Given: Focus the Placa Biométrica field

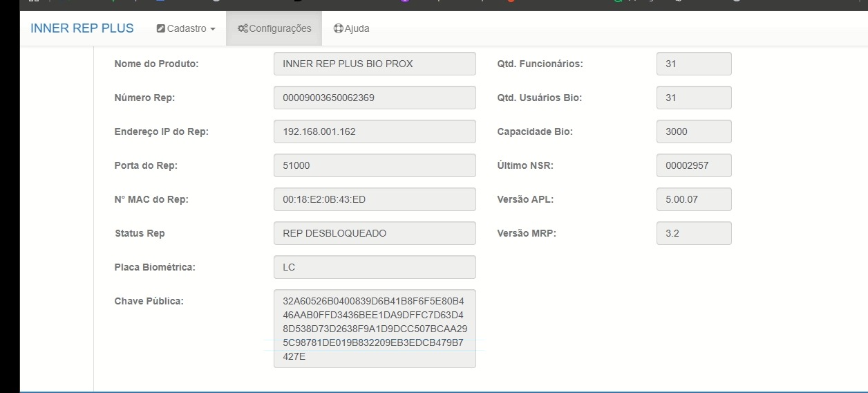Looking at the screenshot, I should 375,267.
